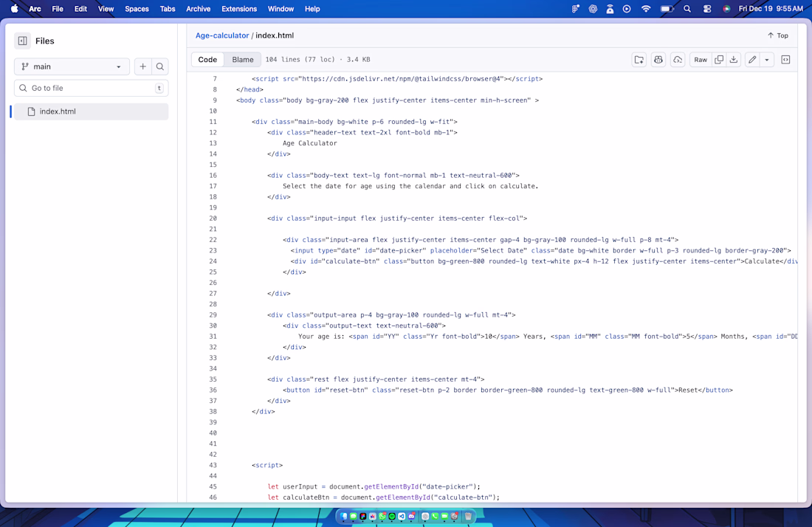Search this repository's files with magnifier icon
The image size is (812, 527).
click(160, 66)
